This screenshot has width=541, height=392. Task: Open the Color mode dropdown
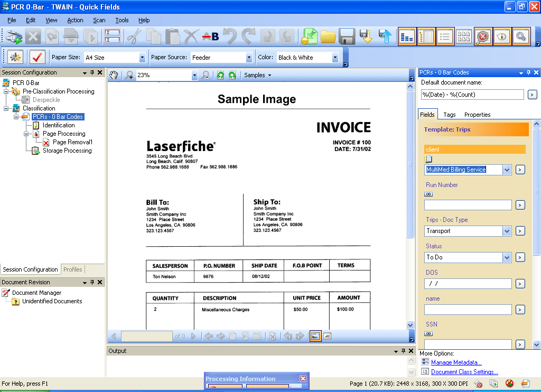pos(335,57)
